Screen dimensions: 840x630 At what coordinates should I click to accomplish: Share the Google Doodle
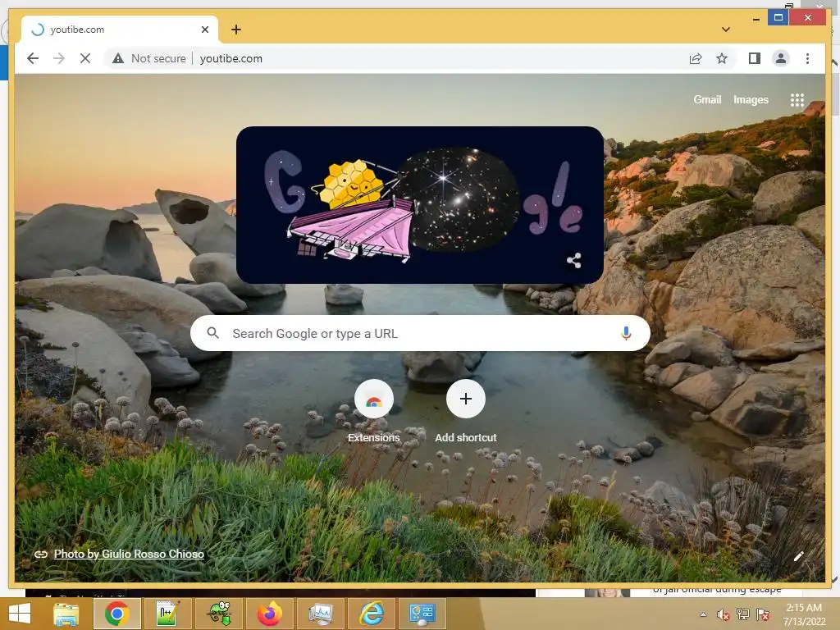[573, 261]
